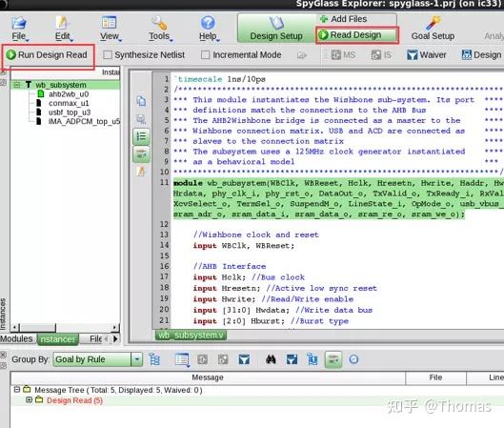Open the Goal Setup stage

[x=433, y=29]
